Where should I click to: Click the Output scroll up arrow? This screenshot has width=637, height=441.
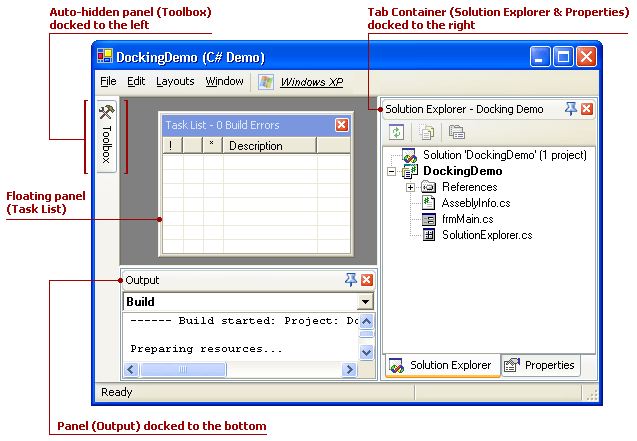[x=366, y=322]
